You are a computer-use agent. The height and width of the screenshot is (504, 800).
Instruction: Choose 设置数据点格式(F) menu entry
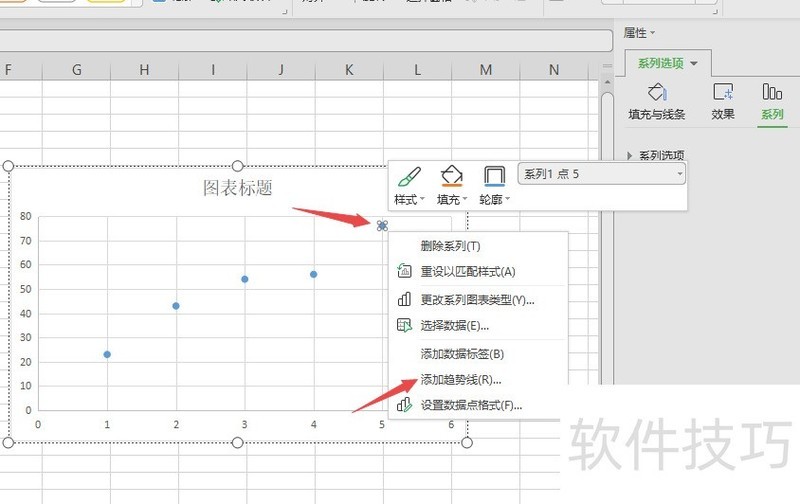(478, 406)
